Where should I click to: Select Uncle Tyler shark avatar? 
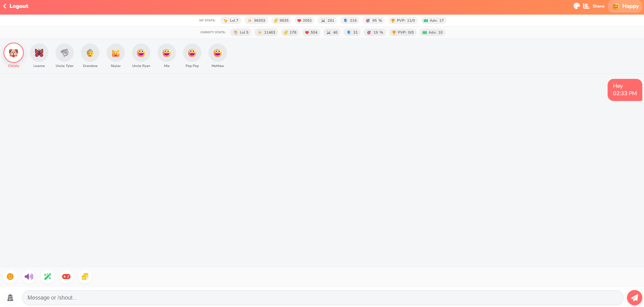[65, 53]
